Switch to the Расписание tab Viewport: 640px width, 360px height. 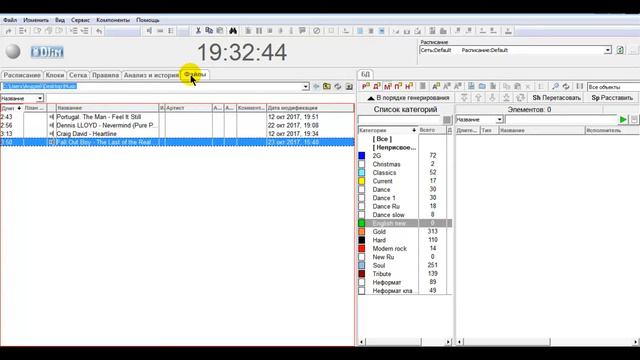22,75
